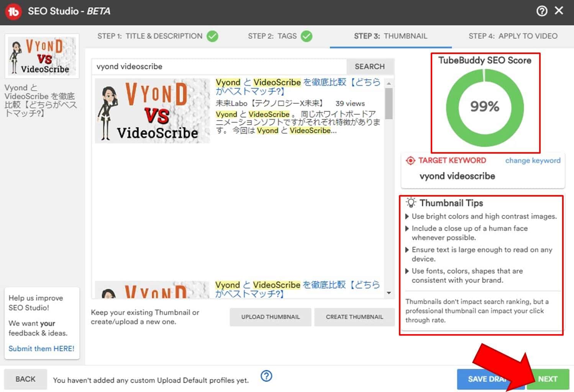
Task: Click the 'Use bright colors' tip
Action: (484, 217)
